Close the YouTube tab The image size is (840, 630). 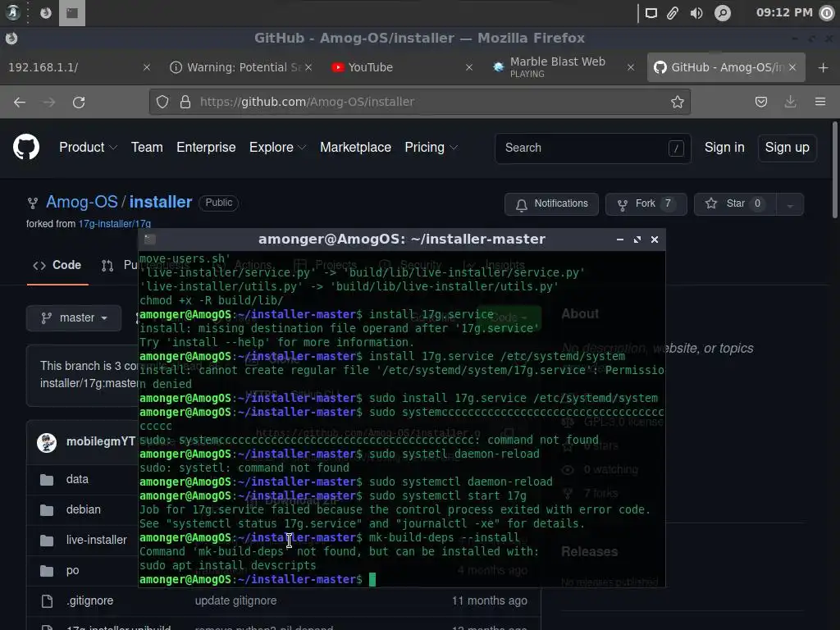(468, 67)
